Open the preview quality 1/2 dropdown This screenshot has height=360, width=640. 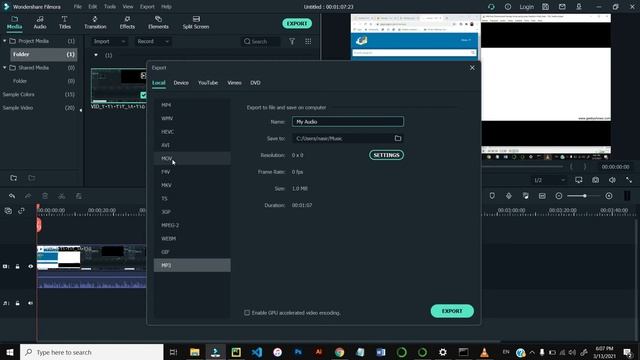coord(549,180)
